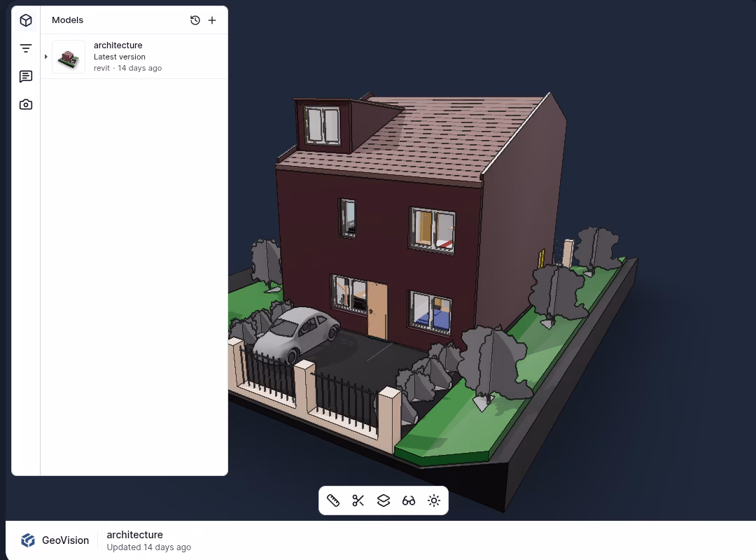Open the discussions comment panel
The height and width of the screenshot is (560, 756).
tap(26, 76)
